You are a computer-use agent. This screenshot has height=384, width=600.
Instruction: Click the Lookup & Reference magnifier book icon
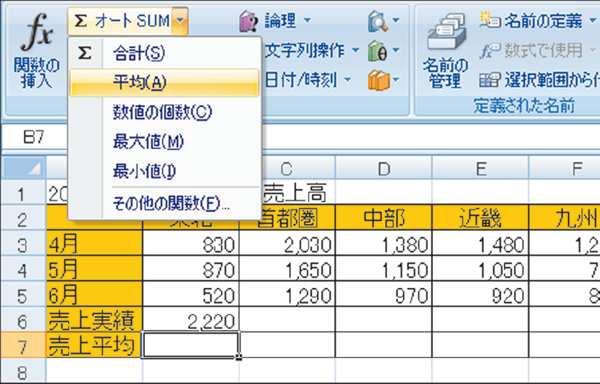(x=378, y=21)
